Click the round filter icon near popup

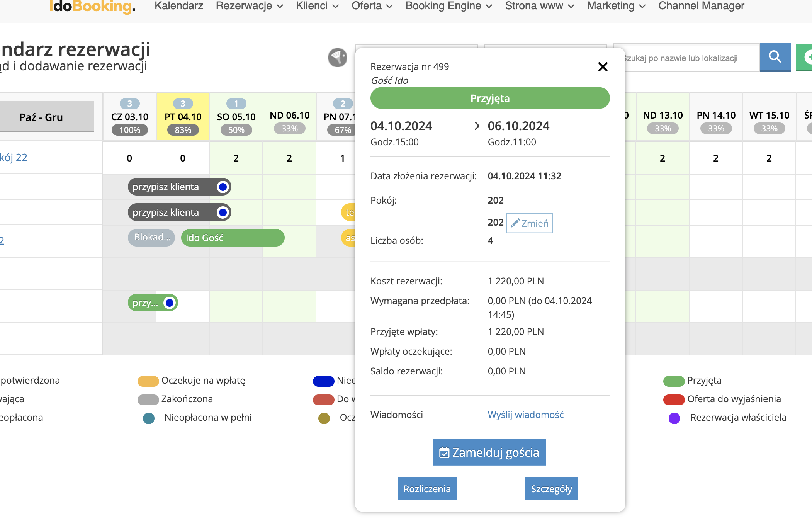pyautogui.click(x=338, y=58)
